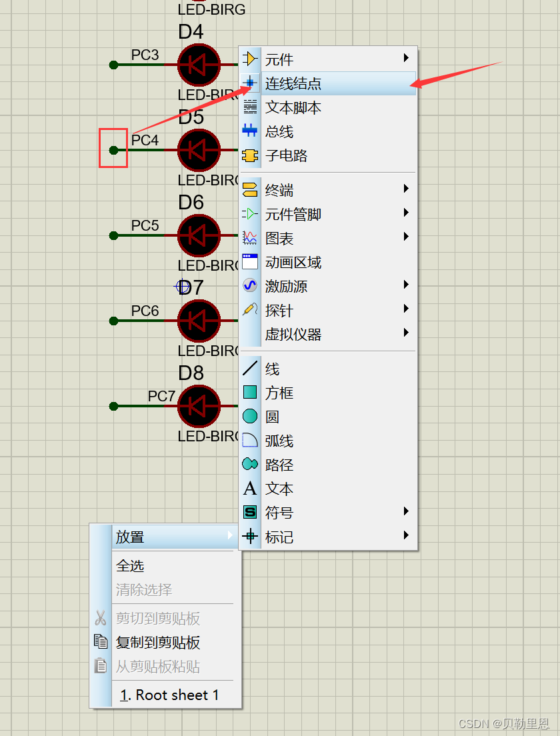The width and height of the screenshot is (560, 736).
Task: Click the D8 LED component
Action: pos(199,407)
